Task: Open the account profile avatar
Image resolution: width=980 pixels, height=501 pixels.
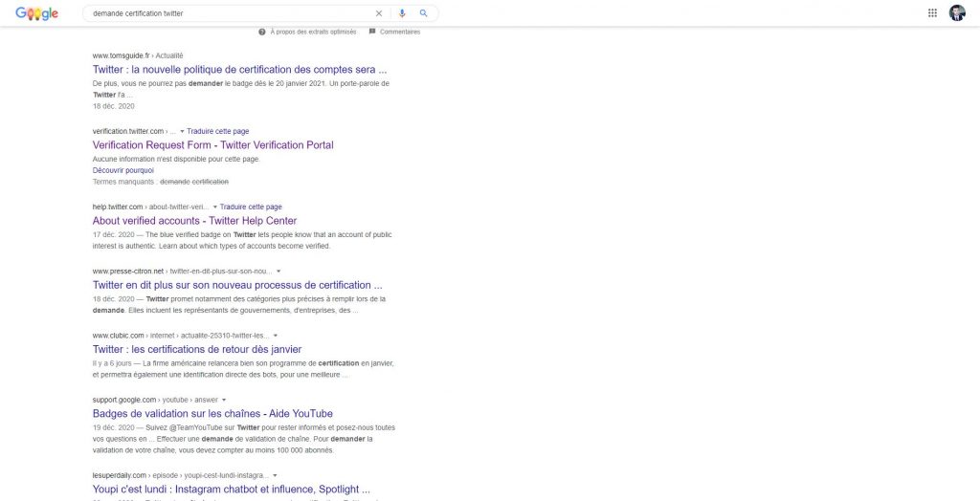Action: click(957, 13)
